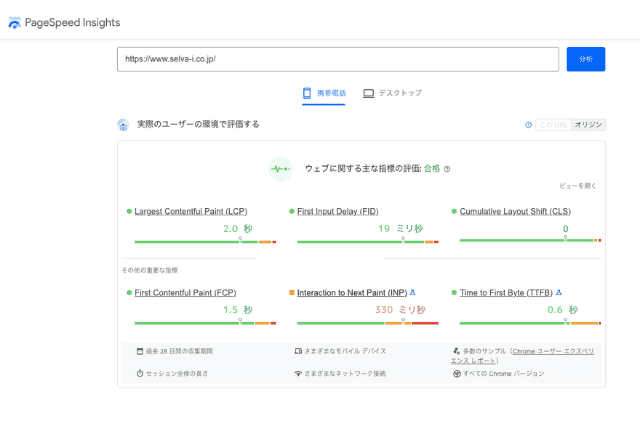Open Interaction to Next Paint (INP) link

[352, 293]
